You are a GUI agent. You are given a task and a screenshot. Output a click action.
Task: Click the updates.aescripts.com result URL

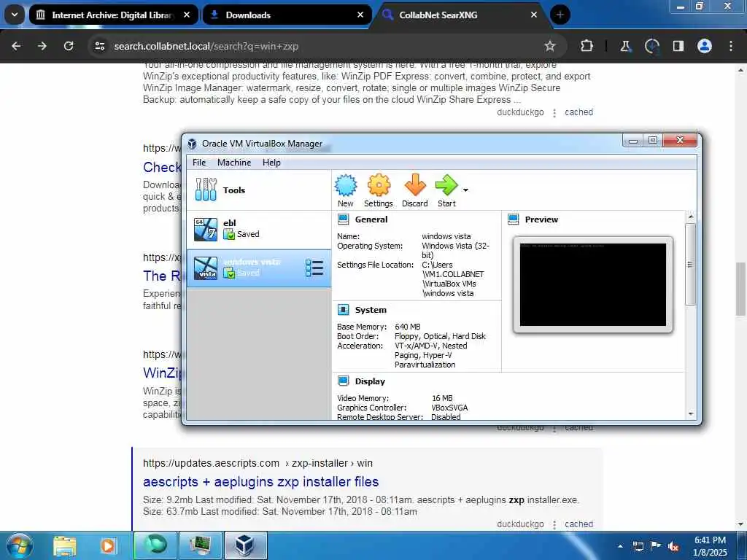tap(258, 463)
